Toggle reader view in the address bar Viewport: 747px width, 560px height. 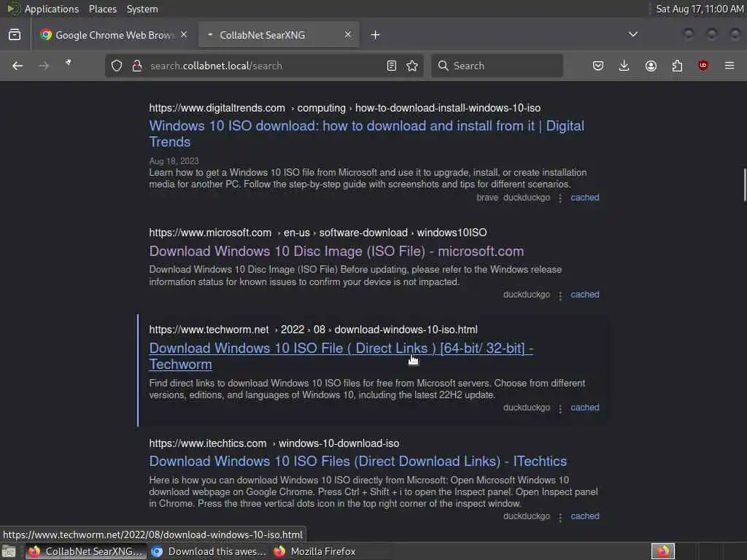(x=392, y=66)
